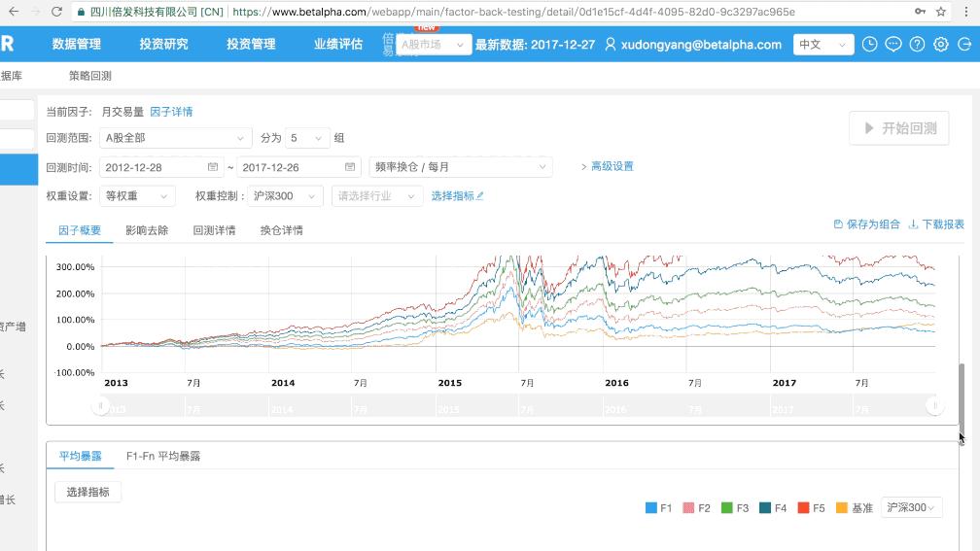Open the 因子详情 link
Screen dimensions: 980x551
tap(171, 112)
